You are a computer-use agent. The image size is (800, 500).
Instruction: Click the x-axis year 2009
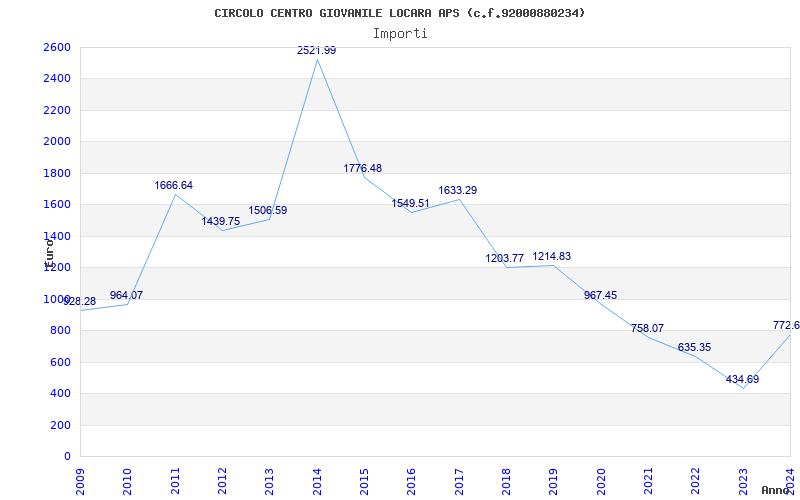80,482
